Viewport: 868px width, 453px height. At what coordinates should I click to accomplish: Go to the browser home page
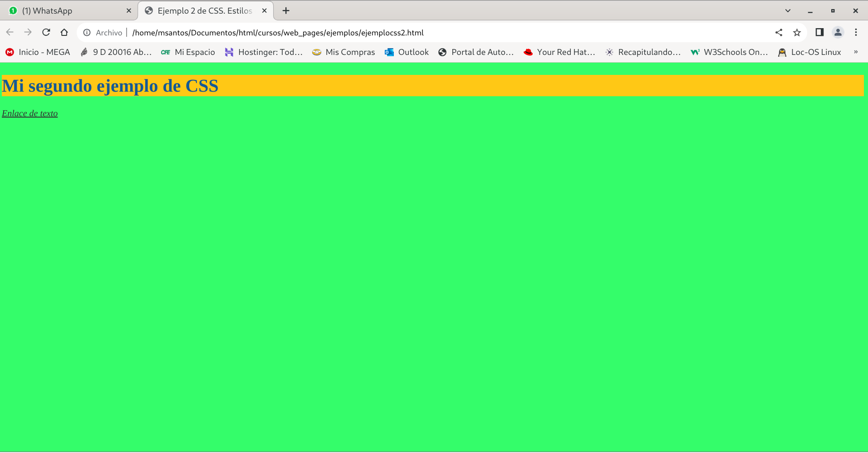pos(64,32)
